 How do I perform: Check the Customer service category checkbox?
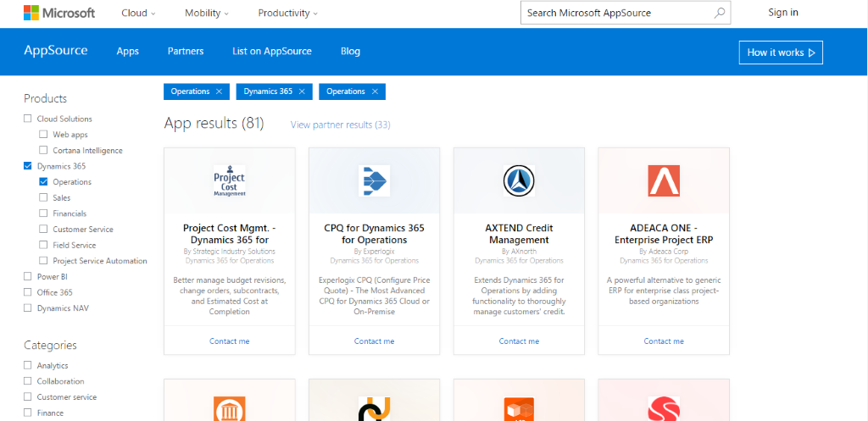(x=28, y=396)
